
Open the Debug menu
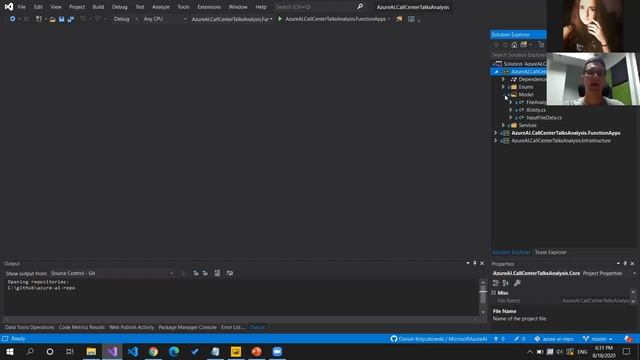point(120,7)
